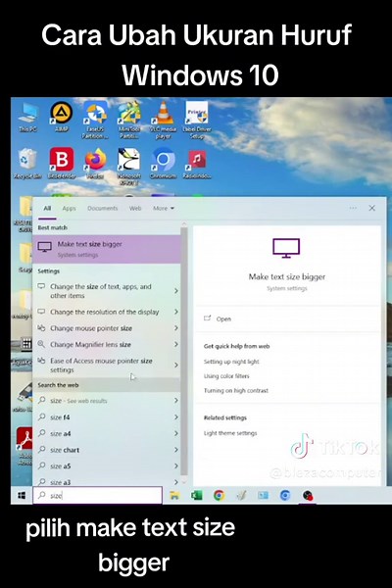
Task: Click Open in the preview pane
Action: [218, 318]
